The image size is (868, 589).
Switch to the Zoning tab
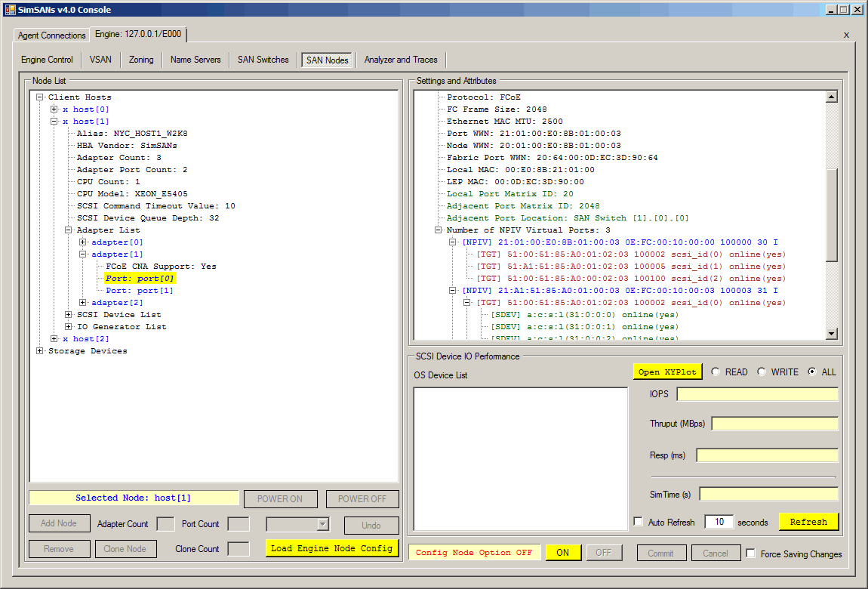pyautogui.click(x=141, y=60)
